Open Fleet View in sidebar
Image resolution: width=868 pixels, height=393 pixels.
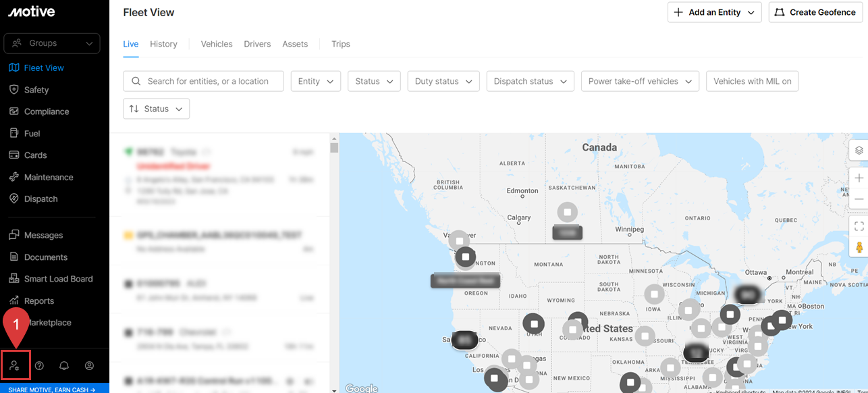pyautogui.click(x=44, y=68)
